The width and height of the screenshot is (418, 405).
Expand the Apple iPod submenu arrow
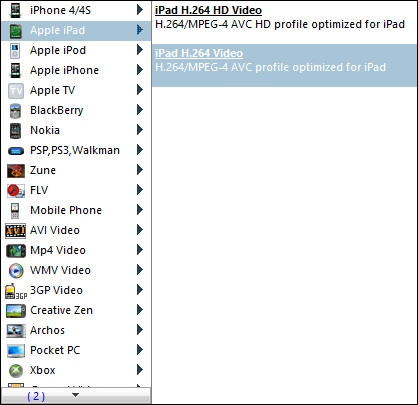coord(140,50)
